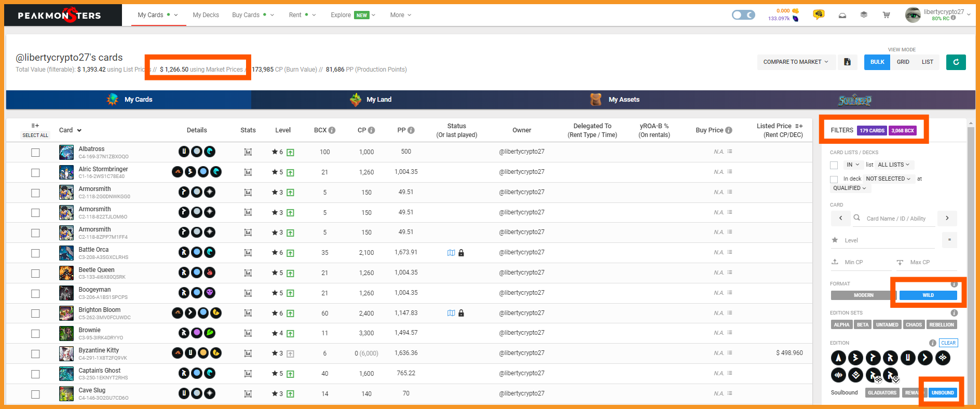Click the land map icon on Battle Orca row
Screen dimensions: 980x409
451,253
